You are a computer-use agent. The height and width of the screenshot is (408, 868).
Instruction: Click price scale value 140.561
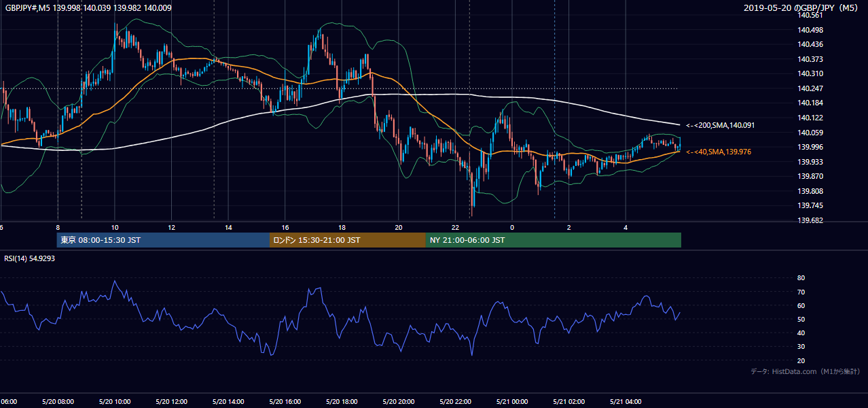(x=812, y=15)
